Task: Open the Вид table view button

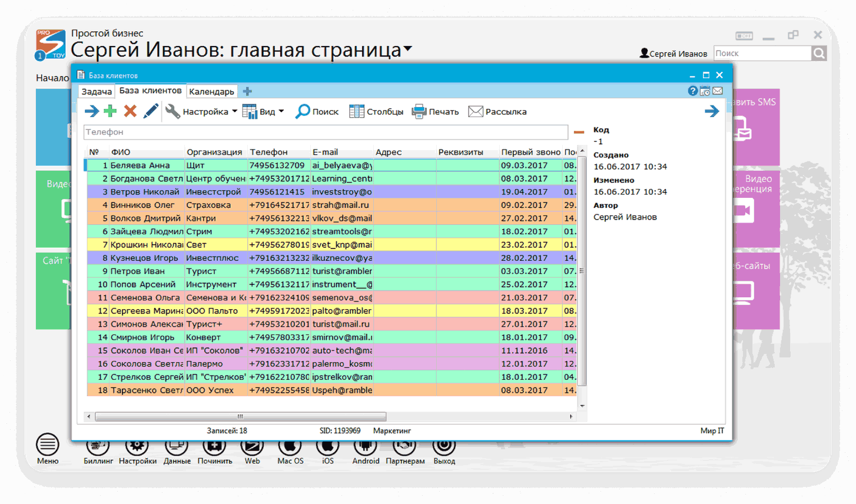Action: [x=258, y=111]
